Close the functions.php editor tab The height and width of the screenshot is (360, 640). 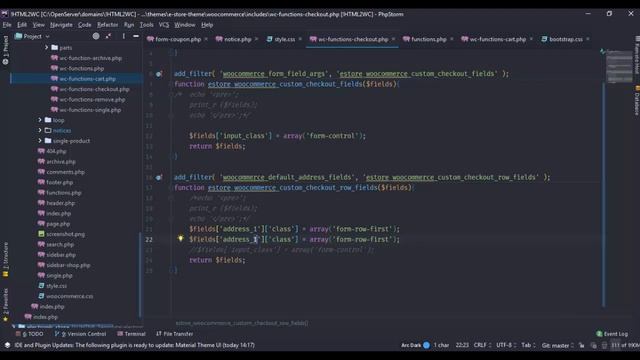451,39
